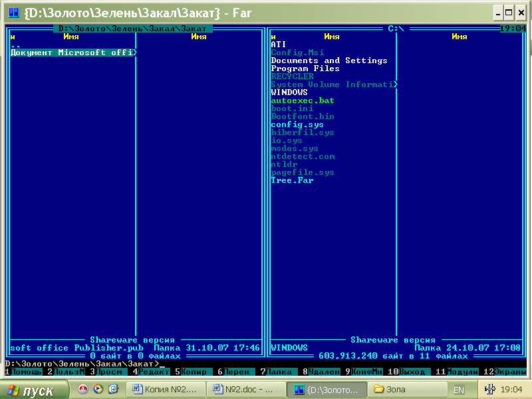Select hiberfil.sys file

303,132
